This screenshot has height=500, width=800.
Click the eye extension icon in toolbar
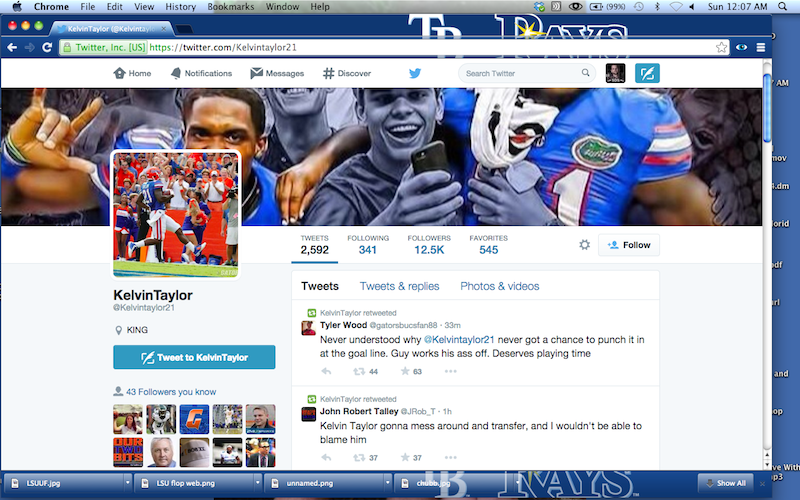pos(741,47)
